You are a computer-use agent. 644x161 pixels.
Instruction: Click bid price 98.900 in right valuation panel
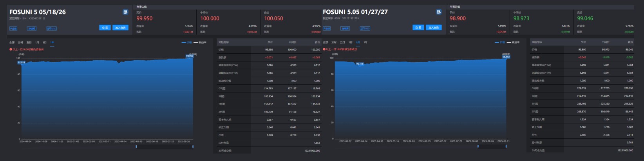(x=458, y=18)
